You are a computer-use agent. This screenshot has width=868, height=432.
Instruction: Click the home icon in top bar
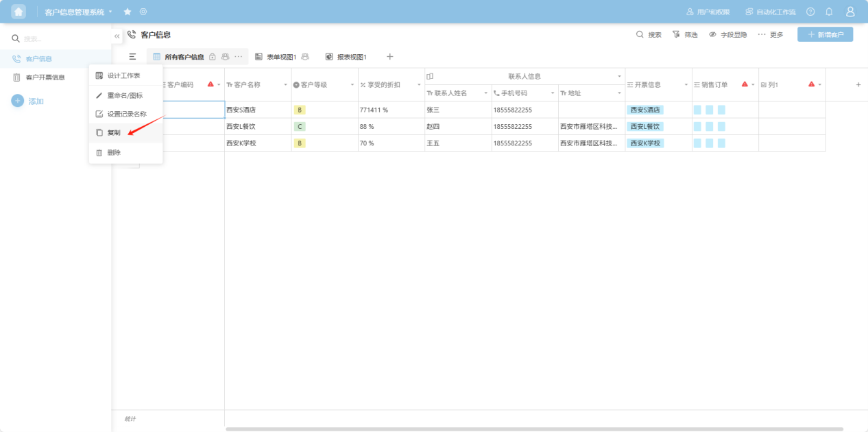pyautogui.click(x=19, y=12)
